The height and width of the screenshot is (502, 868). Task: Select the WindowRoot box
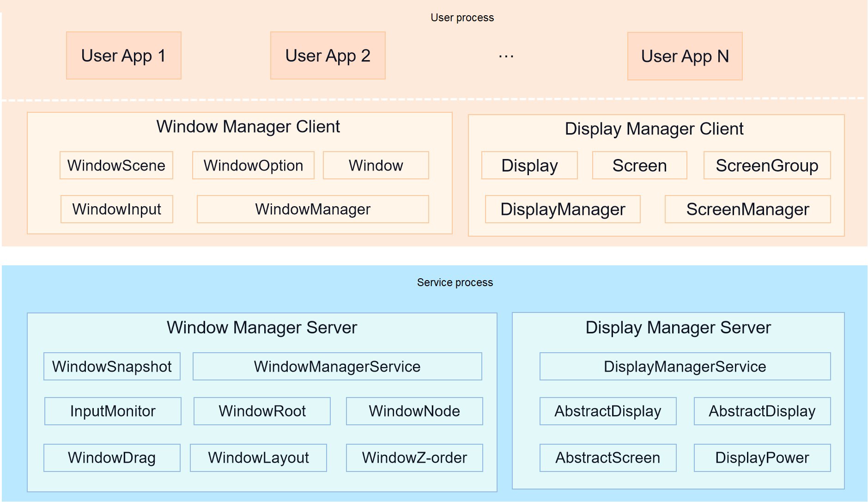point(262,411)
